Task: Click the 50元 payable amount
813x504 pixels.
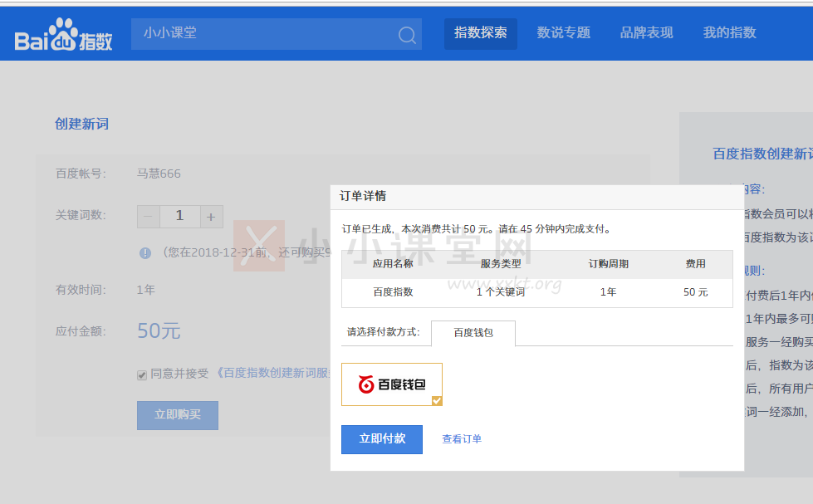Action: point(159,330)
